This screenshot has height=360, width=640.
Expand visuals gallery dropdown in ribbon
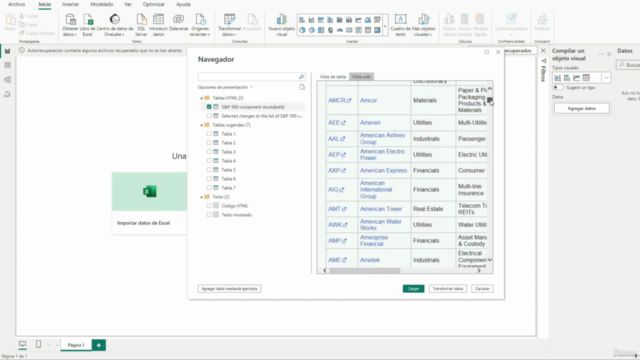385,25
